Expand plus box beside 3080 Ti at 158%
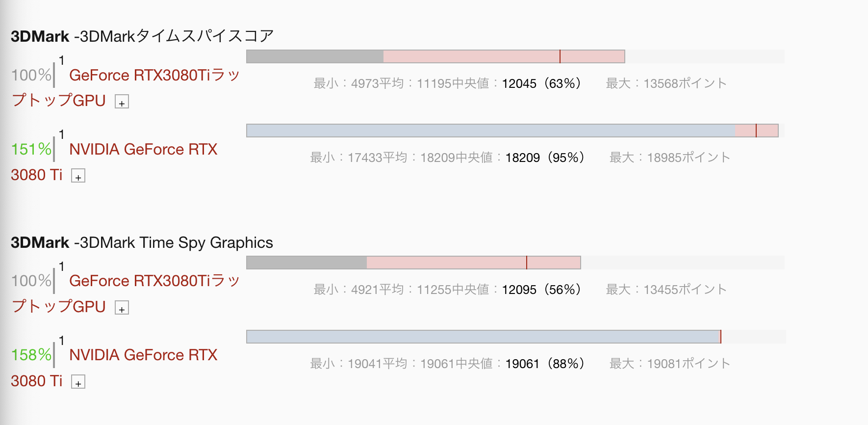 (x=78, y=382)
